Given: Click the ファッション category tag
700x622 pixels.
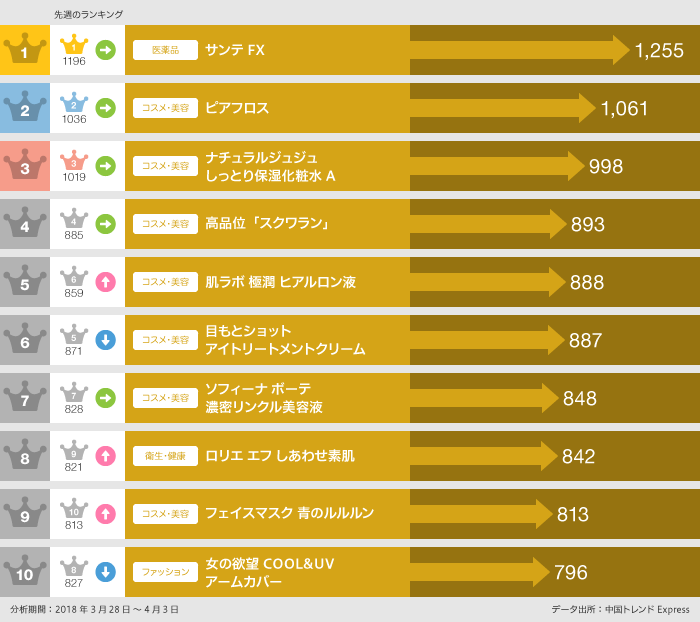Looking at the screenshot, I should click(165, 572).
